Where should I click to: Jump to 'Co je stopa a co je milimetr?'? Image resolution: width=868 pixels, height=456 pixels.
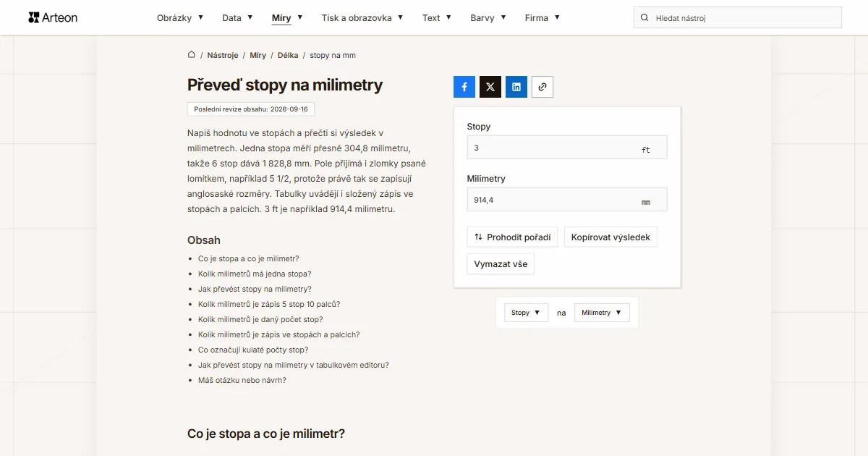(249, 258)
